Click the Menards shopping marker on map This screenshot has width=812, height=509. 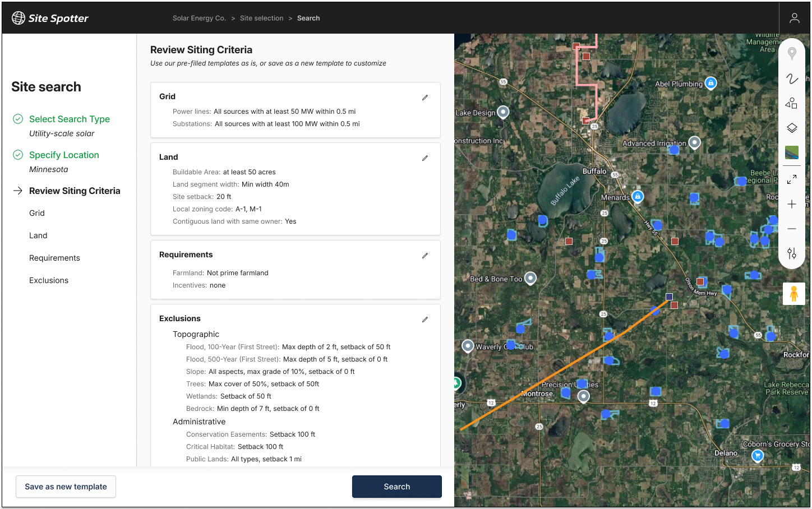coord(638,196)
